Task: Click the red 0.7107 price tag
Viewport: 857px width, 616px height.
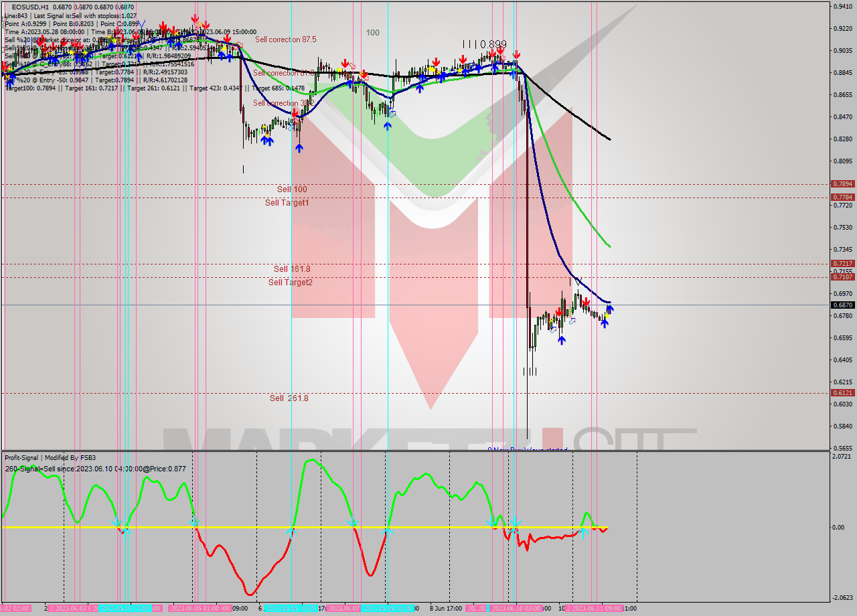Action: [842, 277]
